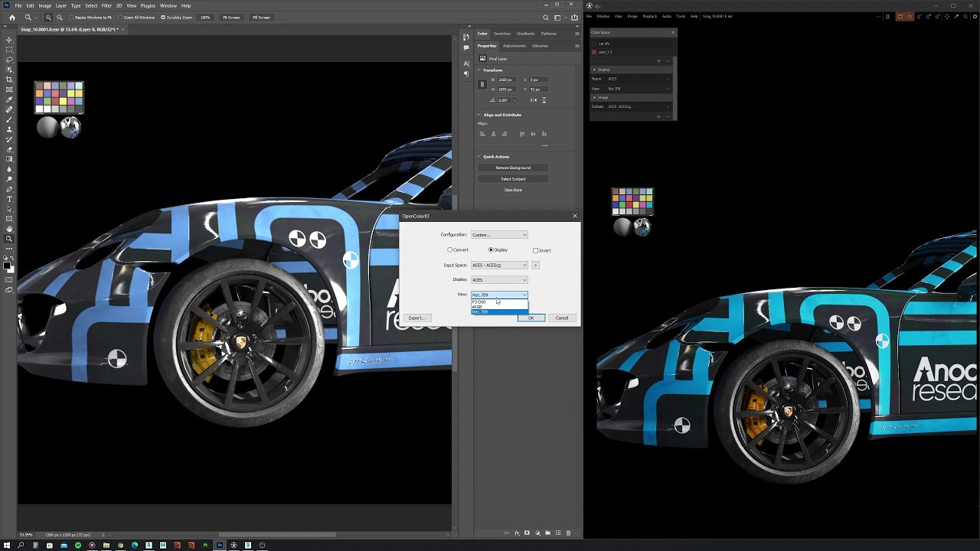Click the Home icon in Photoshop options bar
This screenshot has height=551, width=980.
pos(11,17)
